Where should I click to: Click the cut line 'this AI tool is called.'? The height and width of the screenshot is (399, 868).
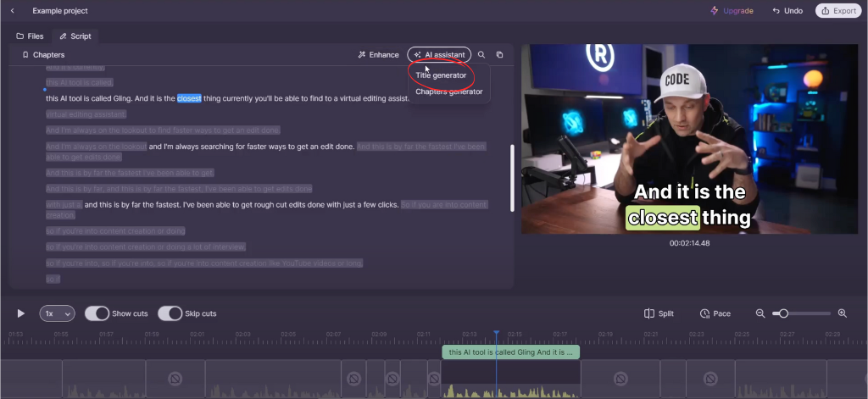click(x=80, y=82)
